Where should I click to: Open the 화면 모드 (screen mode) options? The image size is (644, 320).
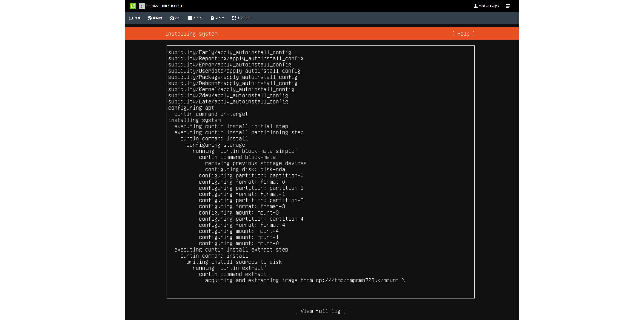(x=244, y=18)
